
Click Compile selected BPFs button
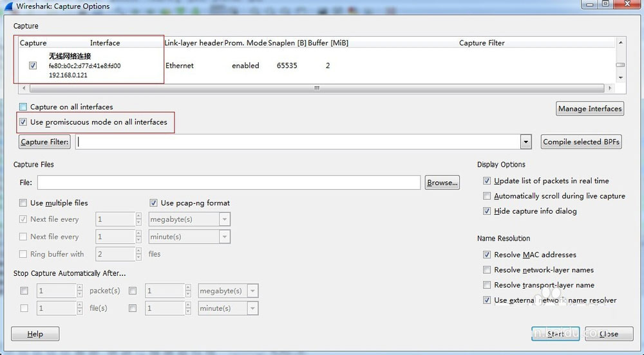pyautogui.click(x=581, y=142)
